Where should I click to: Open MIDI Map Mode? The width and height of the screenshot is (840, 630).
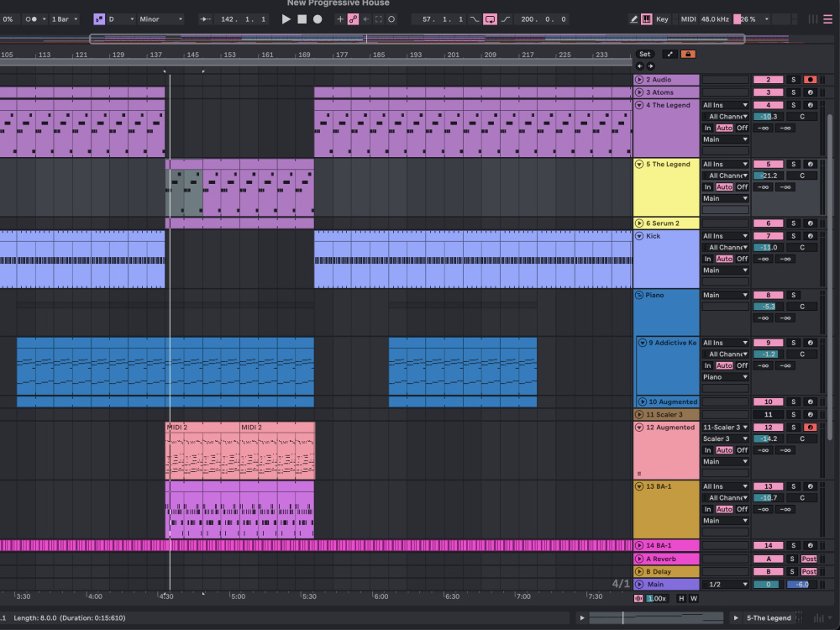click(689, 19)
